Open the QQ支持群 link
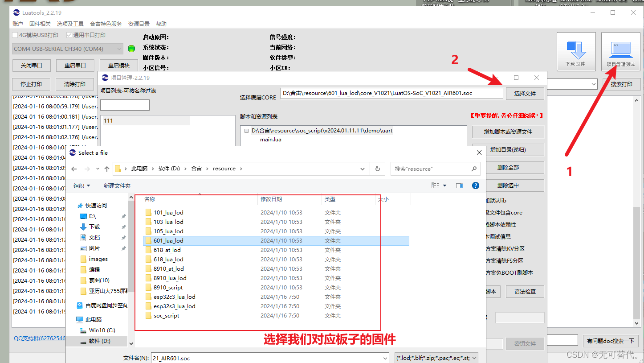Viewport: 644px width, 363px height. pyautogui.click(x=40, y=338)
